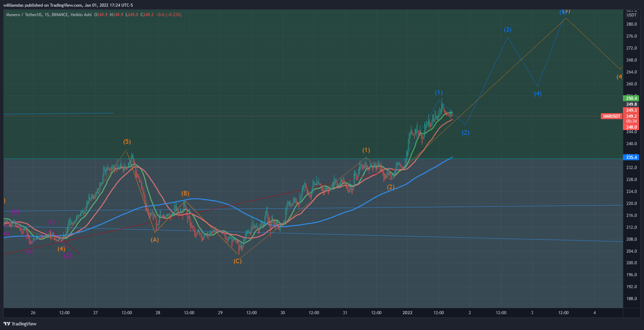The height and width of the screenshot is (330, 644).
Task: Select the orange (A) wave label
Action: [x=155, y=240]
